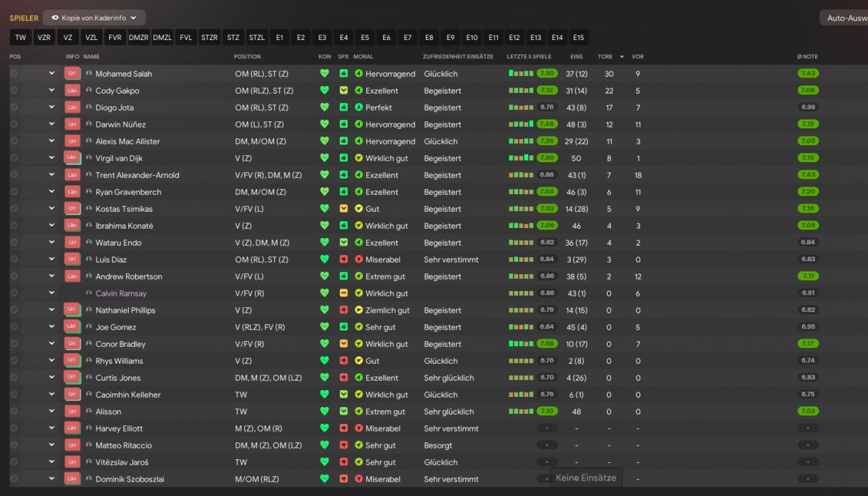
Task: Expand the chevron in Rhys Williams' row
Action: pyautogui.click(x=52, y=361)
